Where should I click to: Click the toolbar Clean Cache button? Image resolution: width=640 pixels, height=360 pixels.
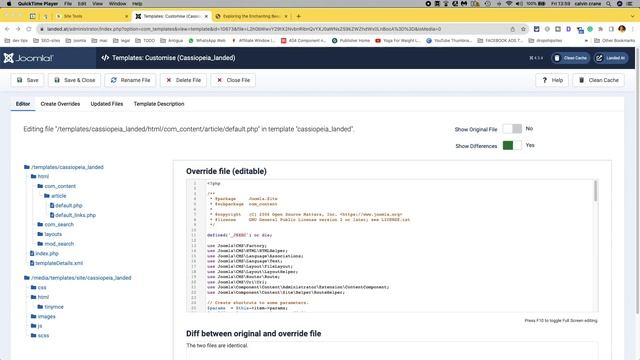(x=598, y=80)
